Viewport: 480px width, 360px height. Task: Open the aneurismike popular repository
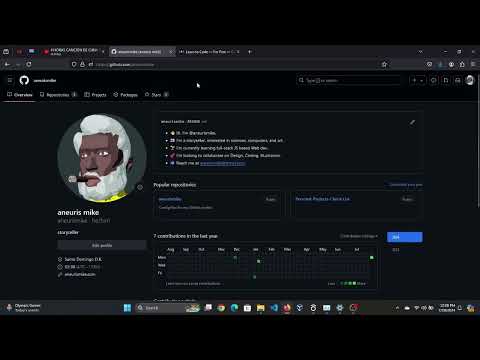(x=170, y=199)
